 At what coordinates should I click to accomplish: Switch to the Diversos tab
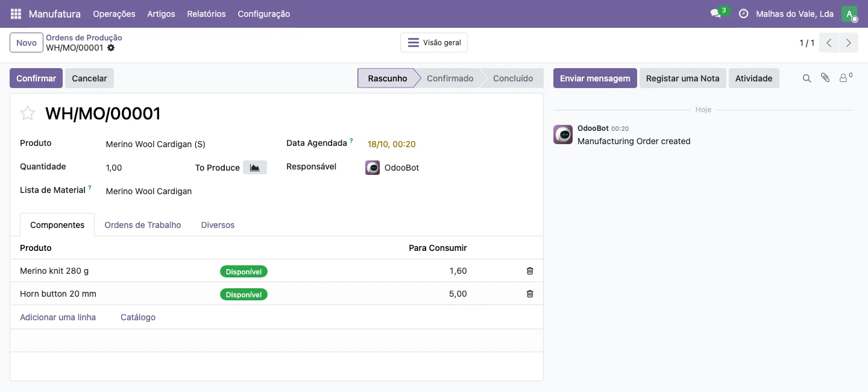(218, 225)
